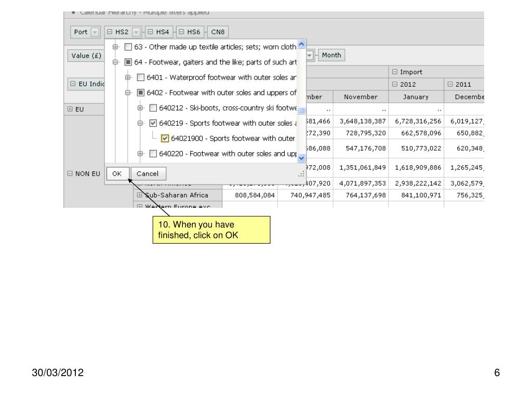
Task: Collapse the NON EU row icon
Action: pyautogui.click(x=70, y=174)
